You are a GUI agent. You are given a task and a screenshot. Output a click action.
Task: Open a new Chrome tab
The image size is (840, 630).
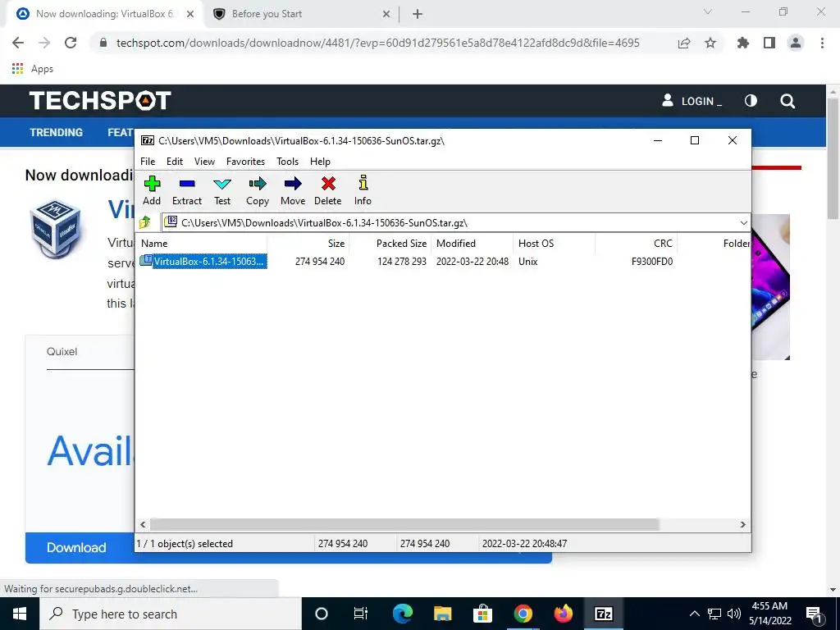coord(418,14)
